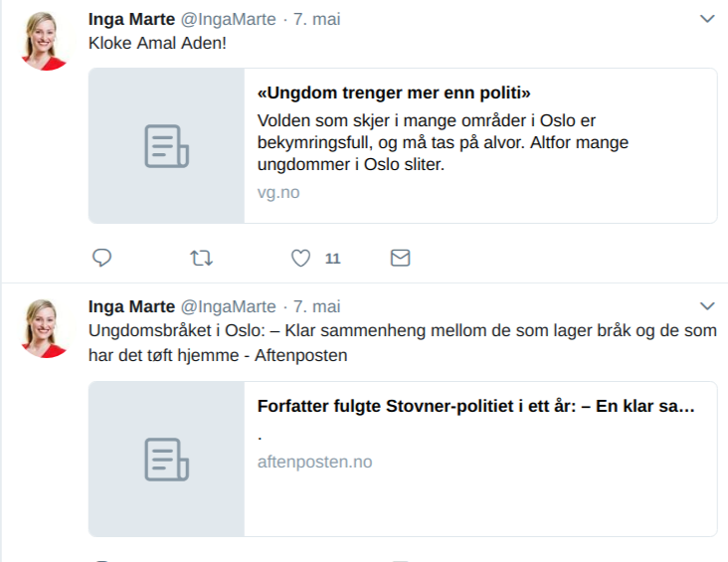728x562 pixels.
Task: Open @IngaMarte handle in second tweet
Action: tap(228, 306)
